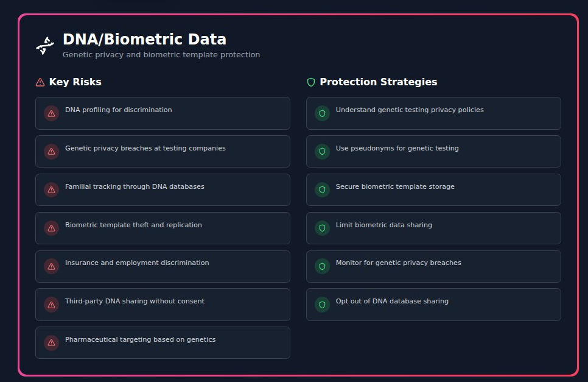Click warning icon on Pharmaceutical targeting item
The width and height of the screenshot is (588, 382).
point(51,343)
